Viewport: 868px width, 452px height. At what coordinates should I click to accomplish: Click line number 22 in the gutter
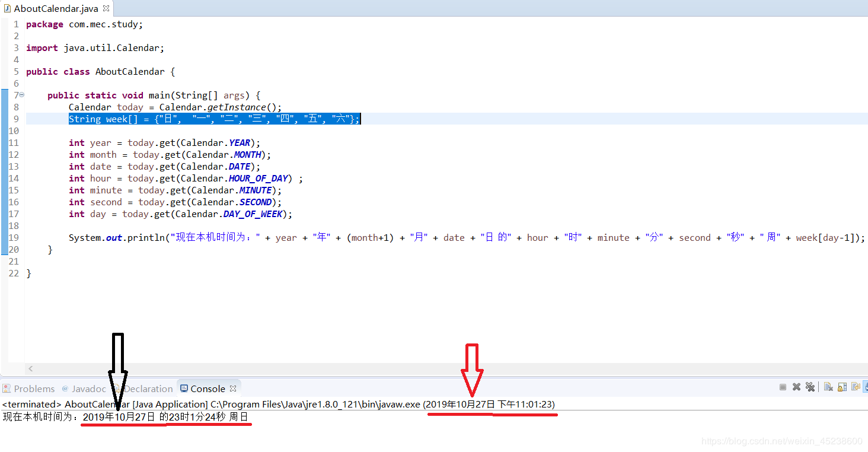14,273
